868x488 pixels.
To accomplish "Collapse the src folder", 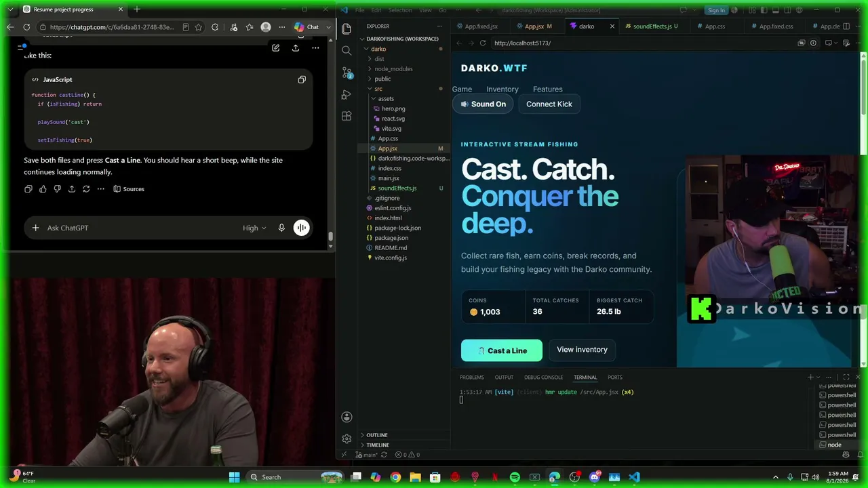I will (378, 89).
